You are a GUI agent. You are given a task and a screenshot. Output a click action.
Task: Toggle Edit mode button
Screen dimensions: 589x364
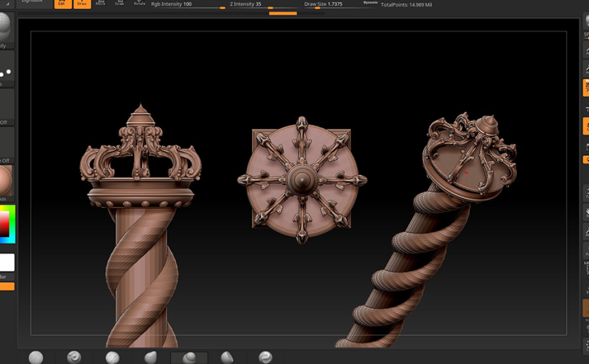coord(63,3)
